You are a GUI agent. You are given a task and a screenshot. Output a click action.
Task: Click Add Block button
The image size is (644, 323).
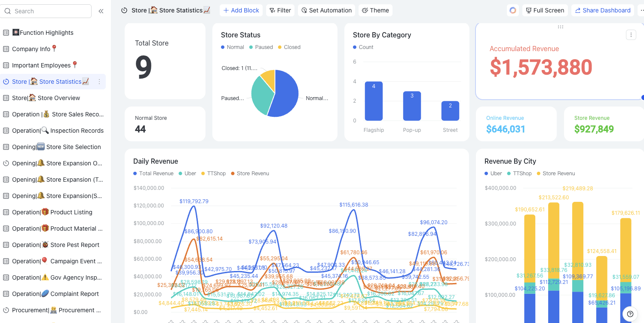tap(241, 10)
